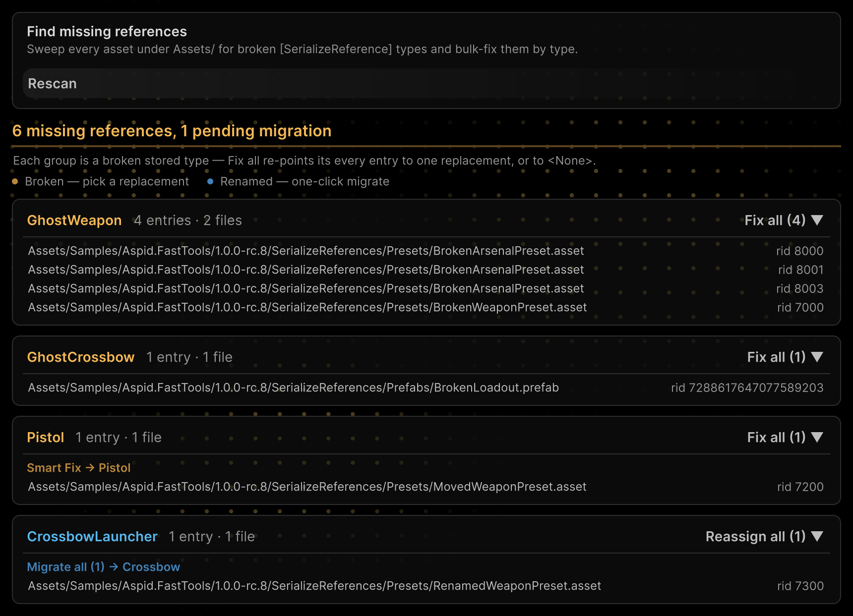Click rid 7300 value
This screenshot has height=616, width=853.
pyautogui.click(x=800, y=586)
